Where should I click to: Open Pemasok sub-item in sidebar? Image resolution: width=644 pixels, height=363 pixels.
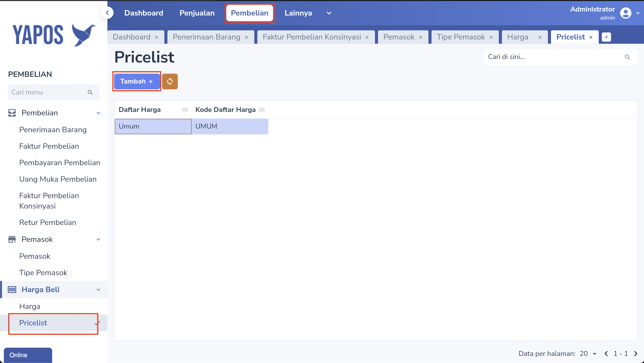(x=35, y=256)
